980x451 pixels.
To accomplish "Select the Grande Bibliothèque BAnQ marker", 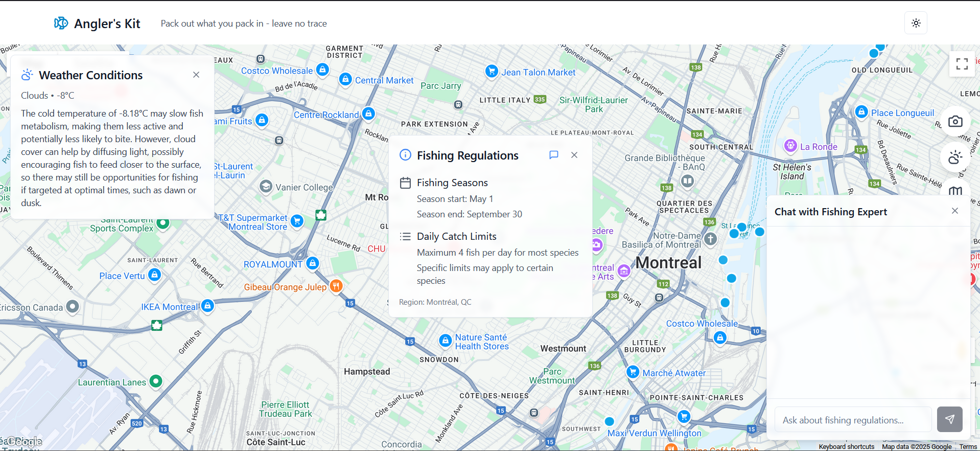I will pos(688,181).
